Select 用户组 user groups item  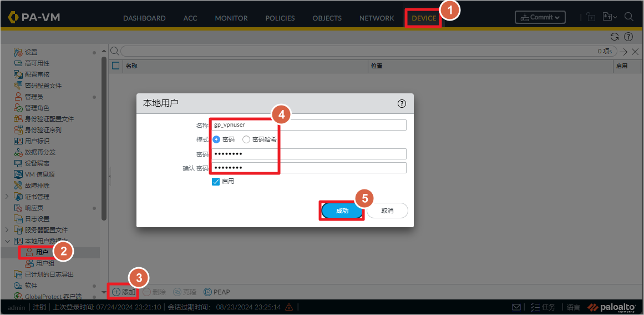point(45,263)
